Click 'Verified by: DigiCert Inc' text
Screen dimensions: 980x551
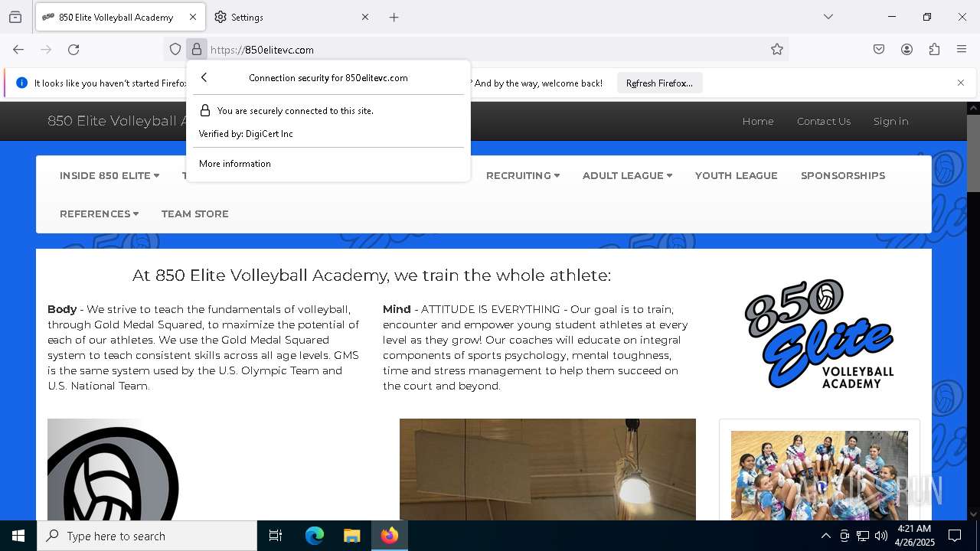[246, 134]
